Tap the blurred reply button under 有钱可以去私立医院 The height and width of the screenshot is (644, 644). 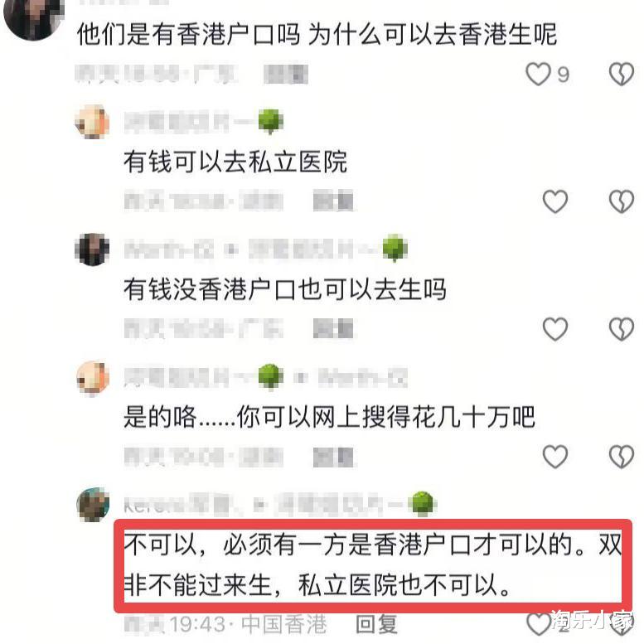click(x=333, y=201)
